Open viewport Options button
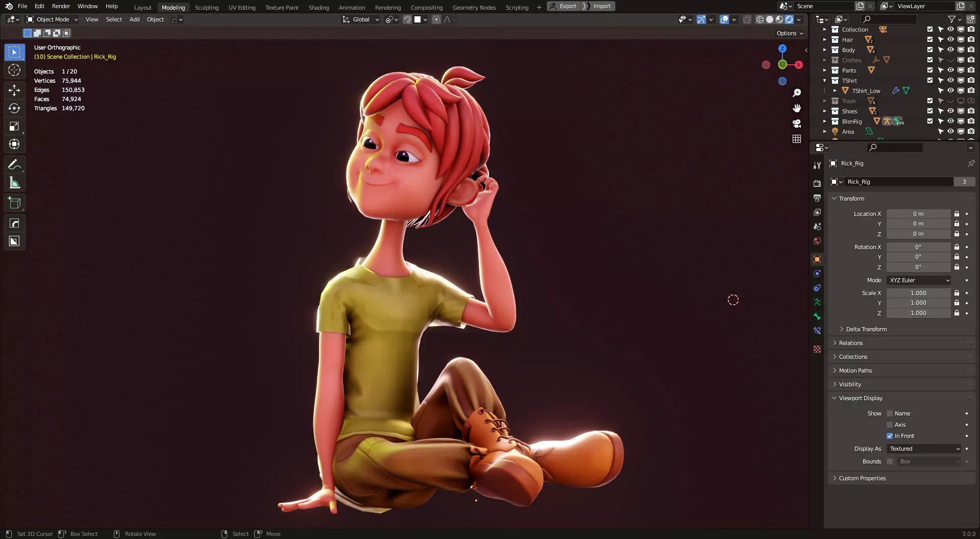 (790, 33)
